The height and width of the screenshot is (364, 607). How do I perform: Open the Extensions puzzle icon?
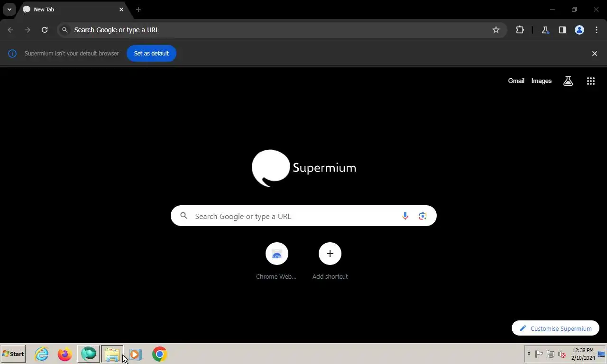pos(520,30)
